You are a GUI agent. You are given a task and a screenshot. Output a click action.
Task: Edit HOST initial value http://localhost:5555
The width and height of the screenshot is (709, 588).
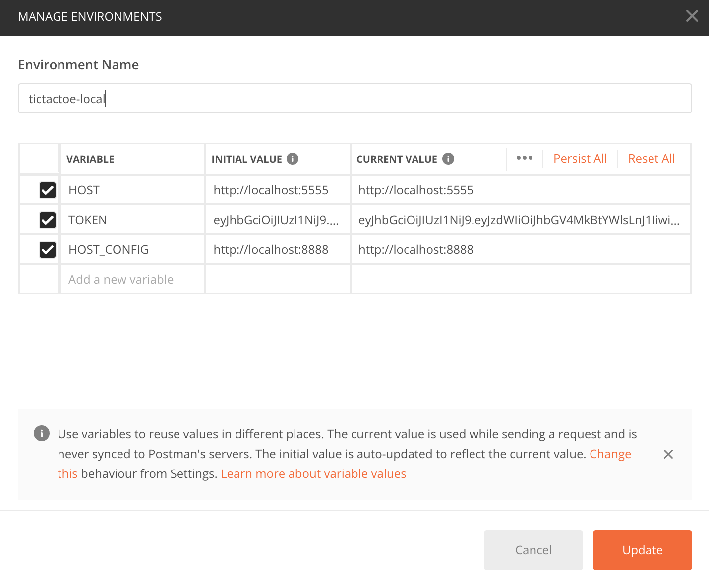coord(278,190)
